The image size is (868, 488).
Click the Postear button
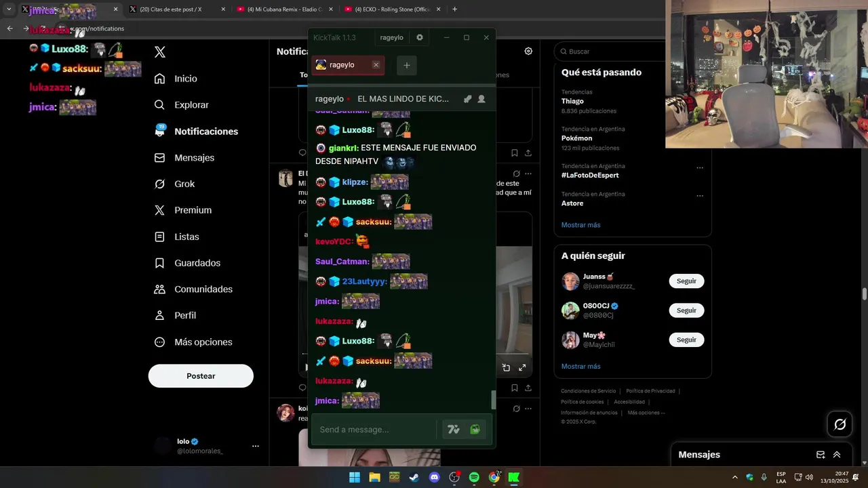201,376
